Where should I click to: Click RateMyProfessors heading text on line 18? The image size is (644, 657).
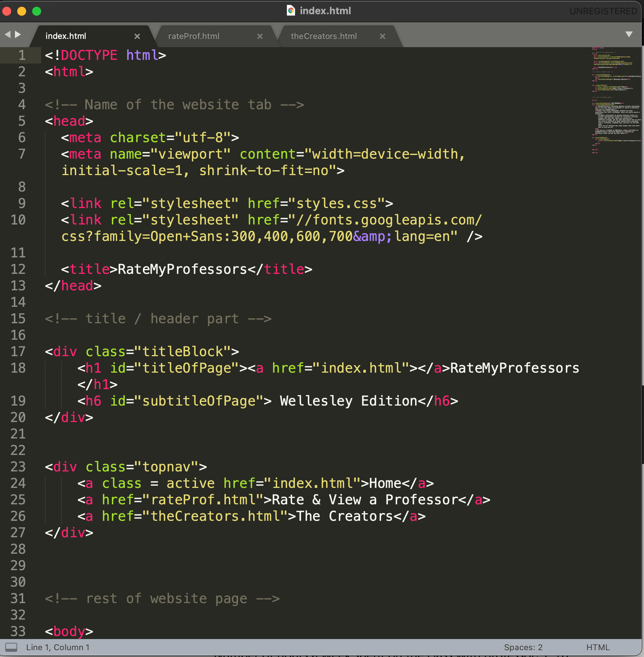point(515,368)
